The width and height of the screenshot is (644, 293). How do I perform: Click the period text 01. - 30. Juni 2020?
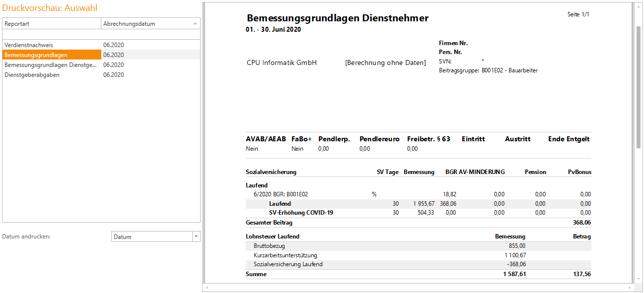(273, 30)
